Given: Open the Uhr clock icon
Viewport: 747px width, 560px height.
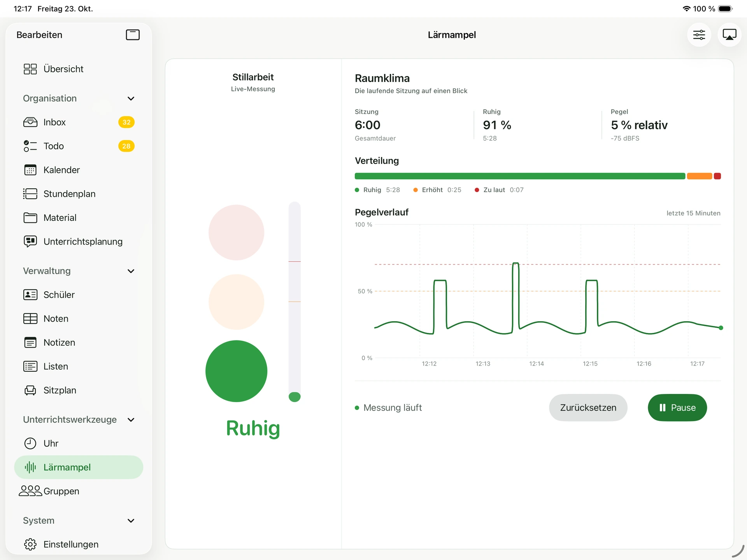Looking at the screenshot, I should coord(30,443).
